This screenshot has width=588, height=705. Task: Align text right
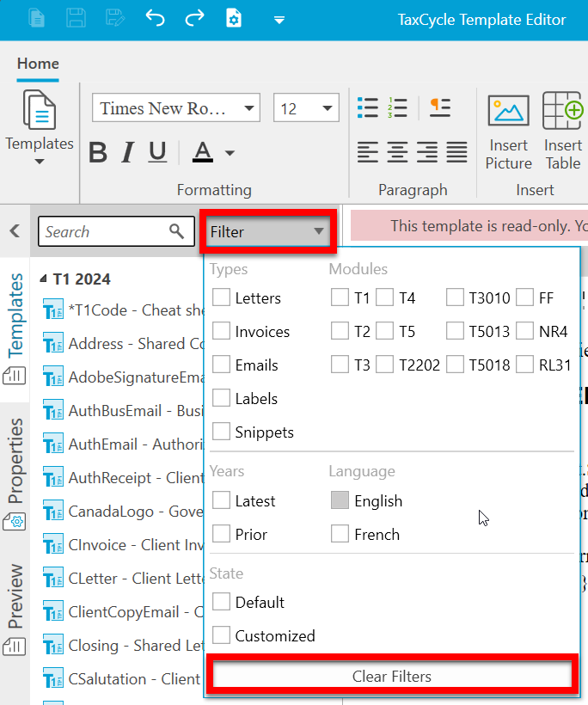coord(427,152)
